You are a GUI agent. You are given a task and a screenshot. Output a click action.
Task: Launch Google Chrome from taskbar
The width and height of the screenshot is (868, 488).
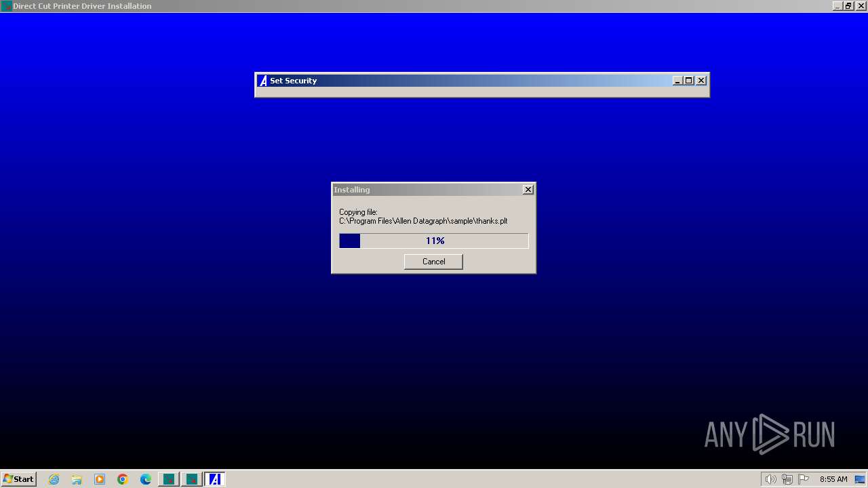pyautogui.click(x=123, y=479)
